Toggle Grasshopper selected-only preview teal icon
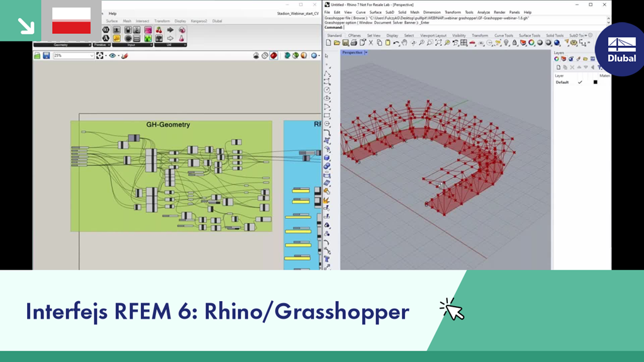This screenshot has height=362, width=644. 287,55
